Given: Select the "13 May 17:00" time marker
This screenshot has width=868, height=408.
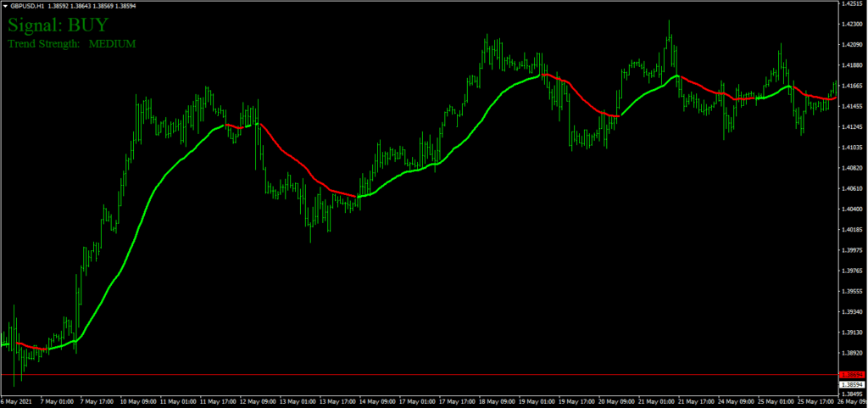Looking at the screenshot, I should [x=337, y=401].
